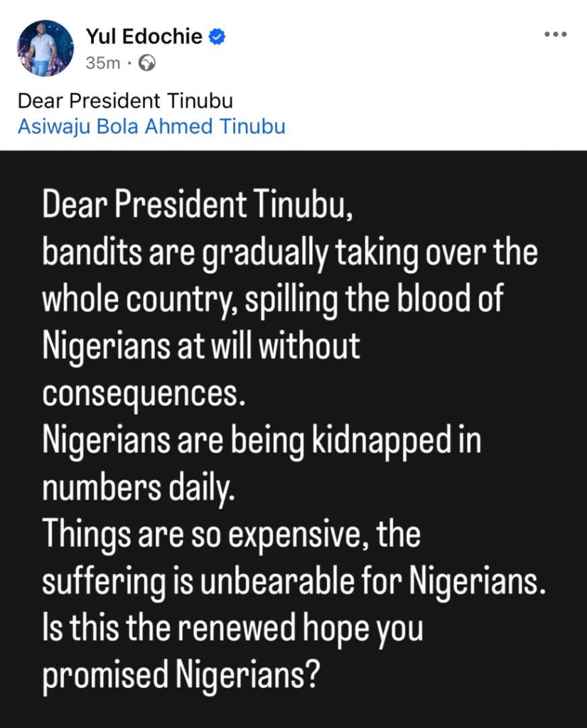The height and width of the screenshot is (728, 587).
Task: Click the blue verified badge next to Yul Edochie
Action: click(218, 36)
